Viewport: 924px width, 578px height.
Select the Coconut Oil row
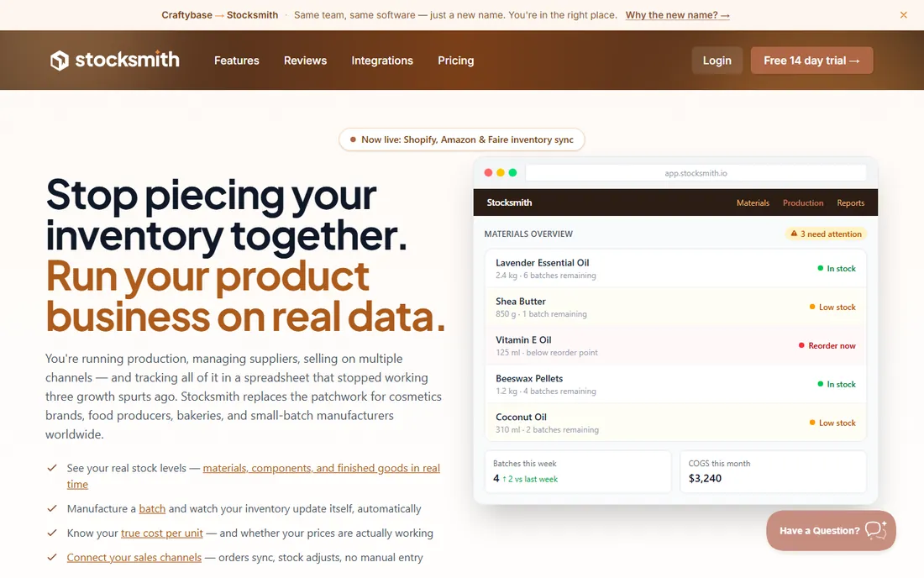[x=675, y=423]
